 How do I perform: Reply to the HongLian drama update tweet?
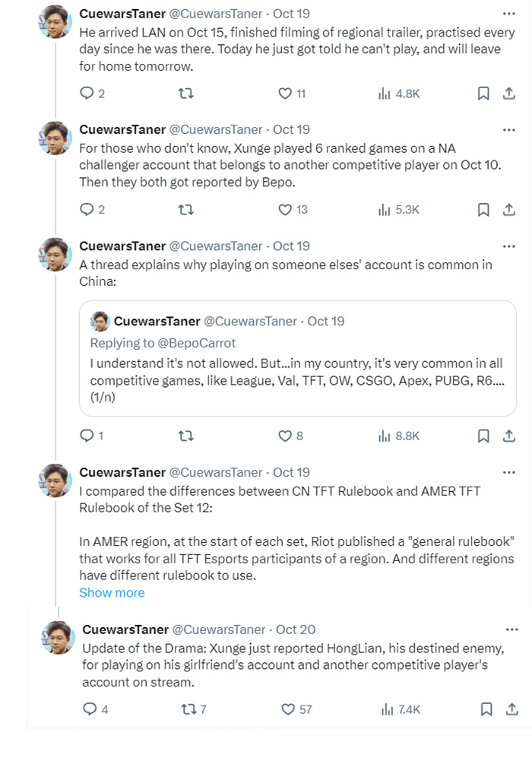click(90, 709)
